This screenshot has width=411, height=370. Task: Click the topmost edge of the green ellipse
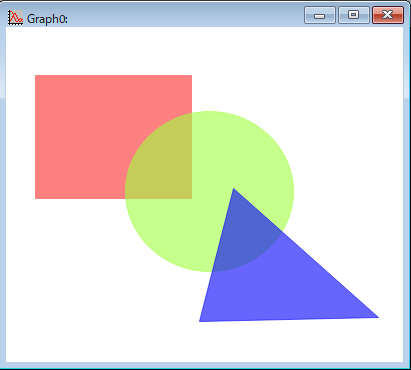tap(209, 112)
